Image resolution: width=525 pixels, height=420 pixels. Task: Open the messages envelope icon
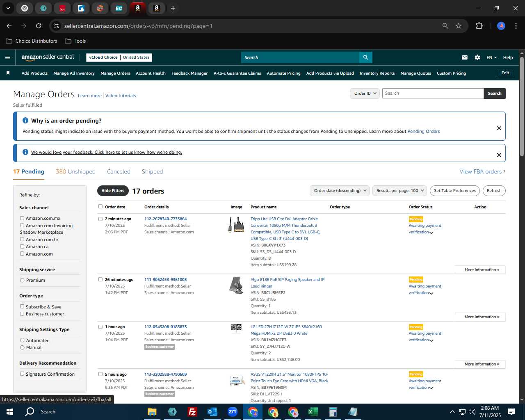coord(465,57)
